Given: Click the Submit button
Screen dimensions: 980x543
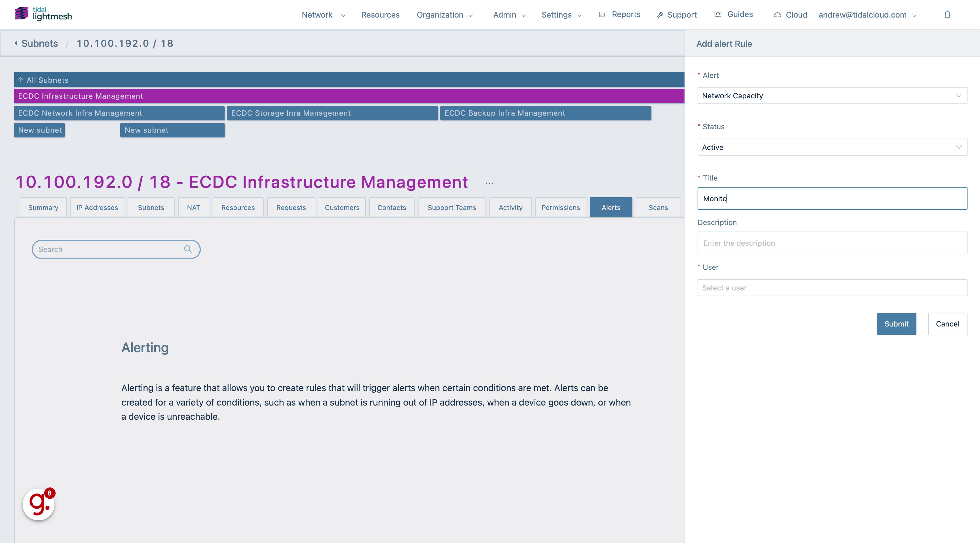Looking at the screenshot, I should pyautogui.click(x=896, y=324).
